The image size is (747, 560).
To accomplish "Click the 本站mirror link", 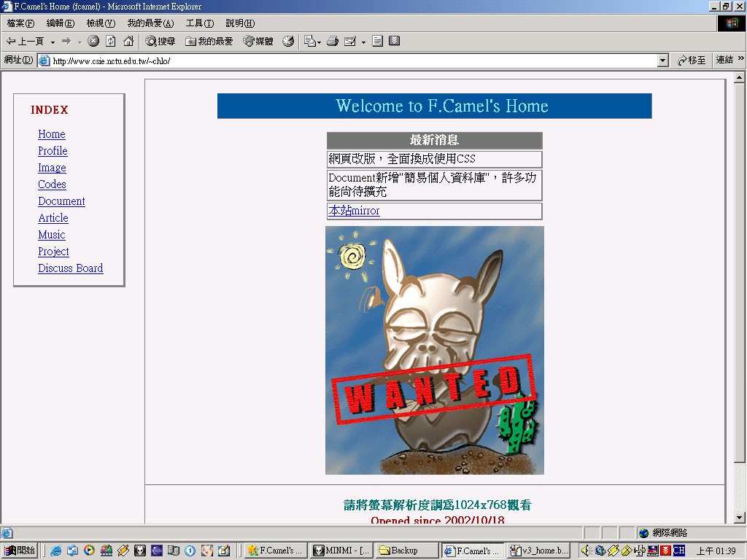I will (x=354, y=211).
